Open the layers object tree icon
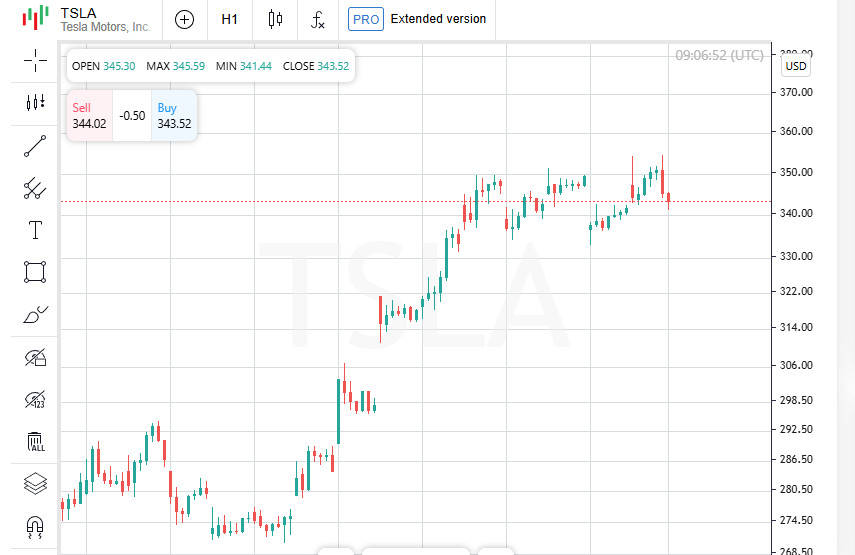Viewport: 855px width, 555px height. (35, 484)
